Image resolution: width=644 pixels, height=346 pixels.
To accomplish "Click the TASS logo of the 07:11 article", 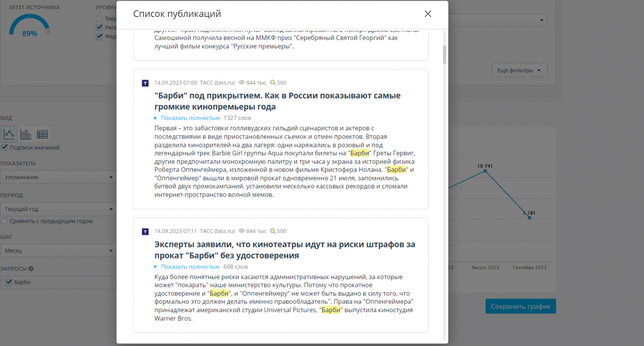I will tap(145, 232).
